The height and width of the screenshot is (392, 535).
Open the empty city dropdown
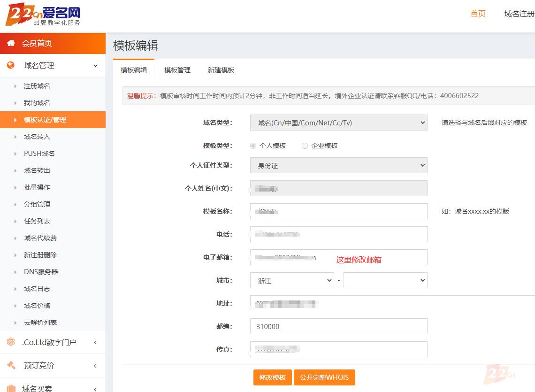[385, 280]
